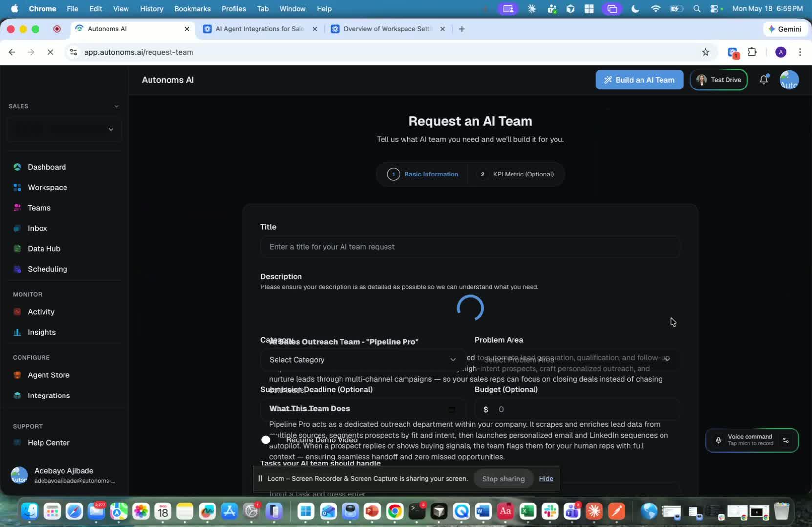This screenshot has height=527, width=812.
Task: Open the Bookmarks menu
Action: [192, 9]
